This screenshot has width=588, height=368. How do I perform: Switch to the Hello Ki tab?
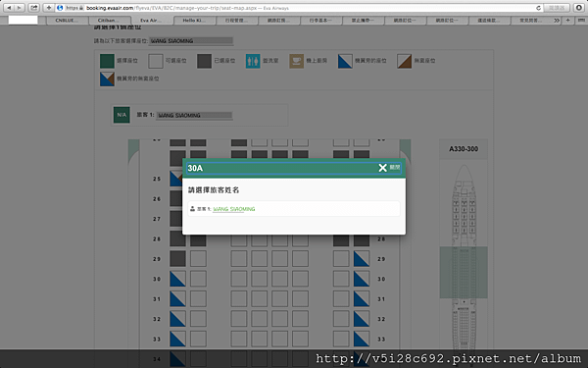194,21
